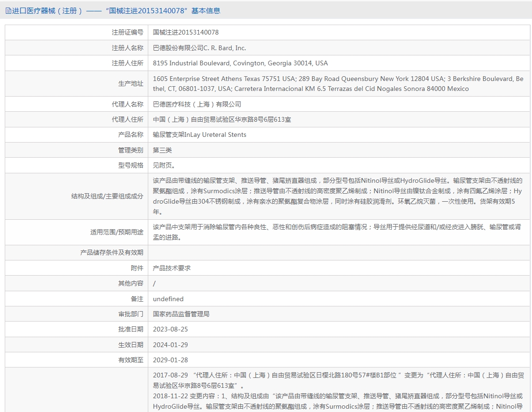Click address 8195 Industrial Boulevard, Covington value
The height and width of the screenshot is (412, 532).
point(240,63)
